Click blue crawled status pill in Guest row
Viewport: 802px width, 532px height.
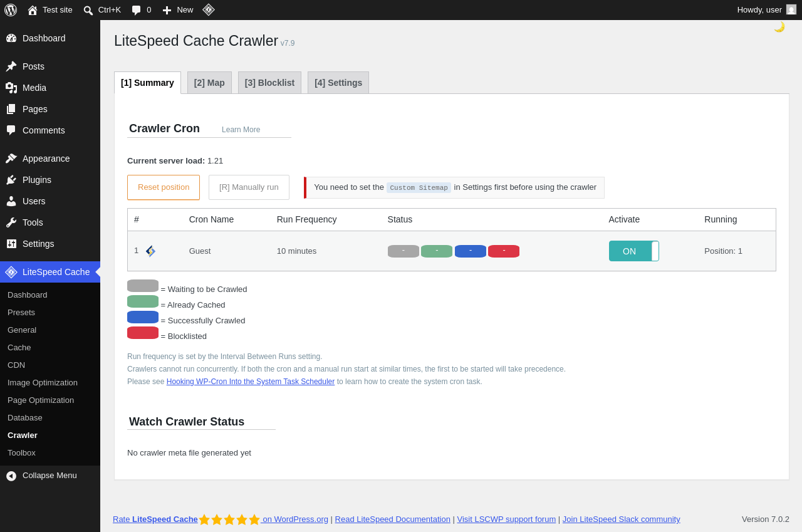471,251
